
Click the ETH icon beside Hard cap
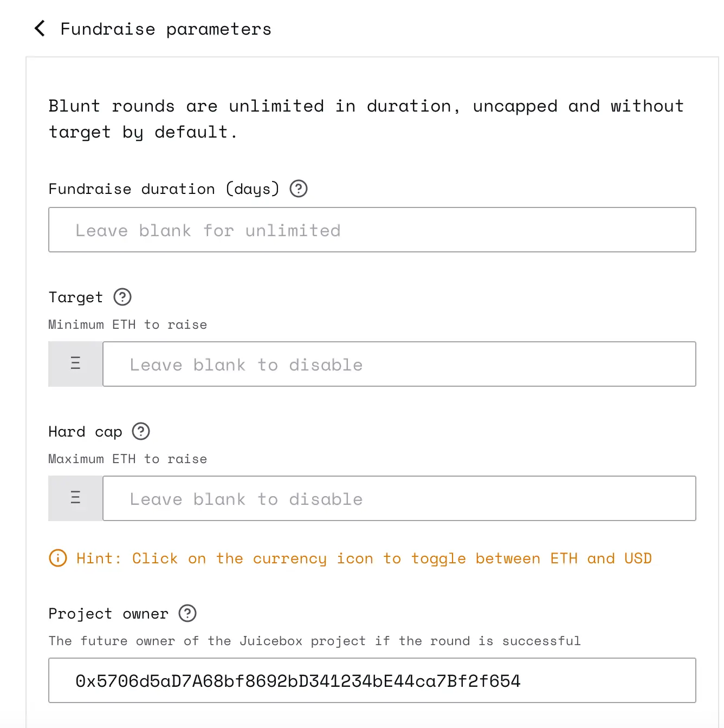75,498
